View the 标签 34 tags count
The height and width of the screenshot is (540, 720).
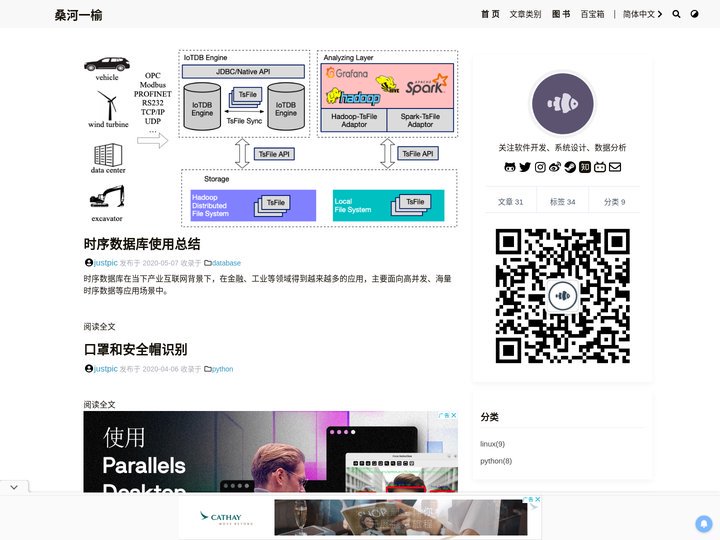click(x=562, y=202)
